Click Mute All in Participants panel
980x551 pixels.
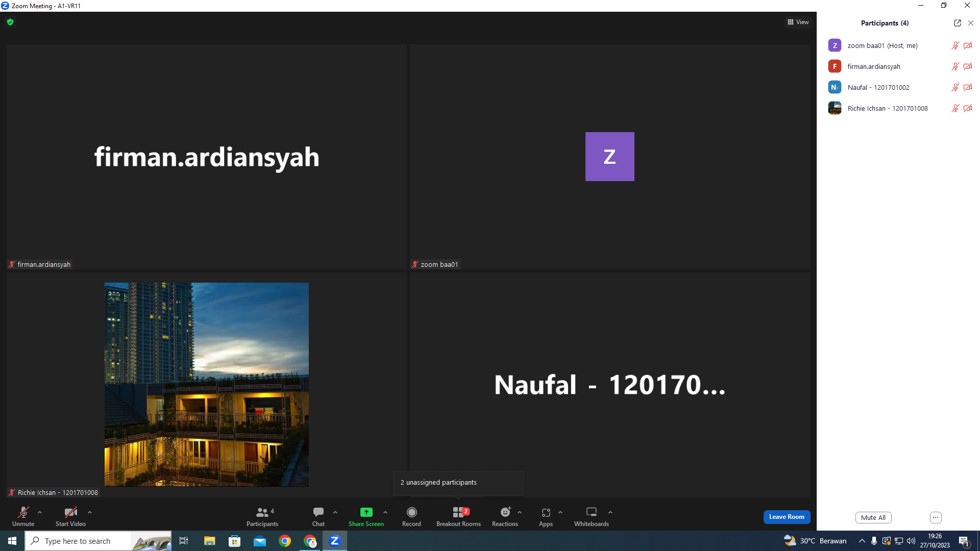[873, 517]
